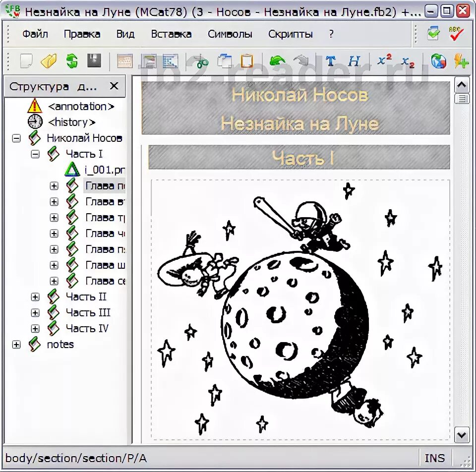Open the Вставка menu
The height and width of the screenshot is (472, 476).
point(171,34)
